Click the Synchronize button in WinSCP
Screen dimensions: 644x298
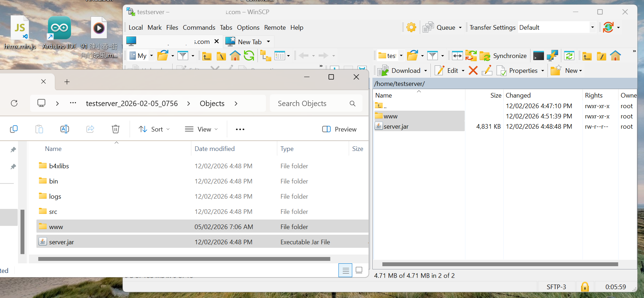pyautogui.click(x=503, y=56)
